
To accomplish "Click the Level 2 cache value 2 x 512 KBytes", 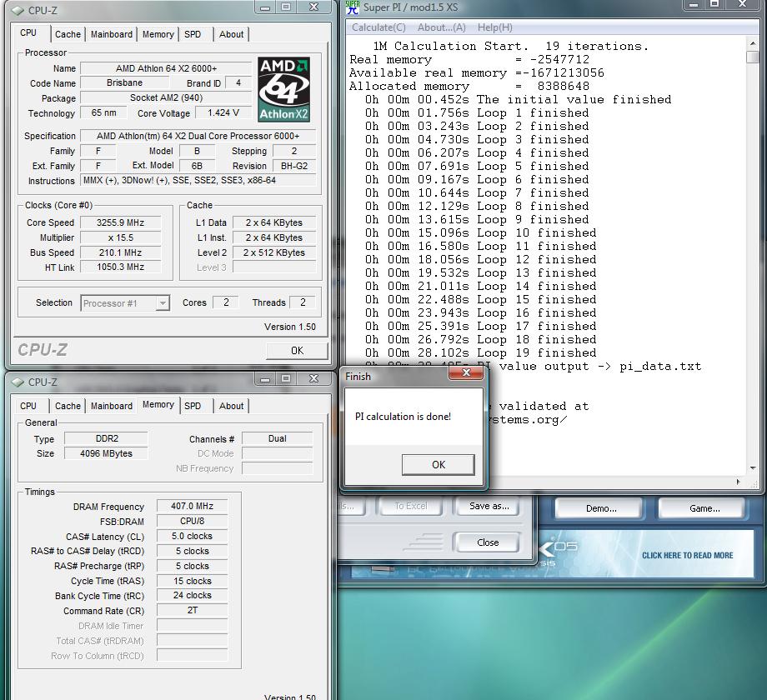I will tap(274, 252).
